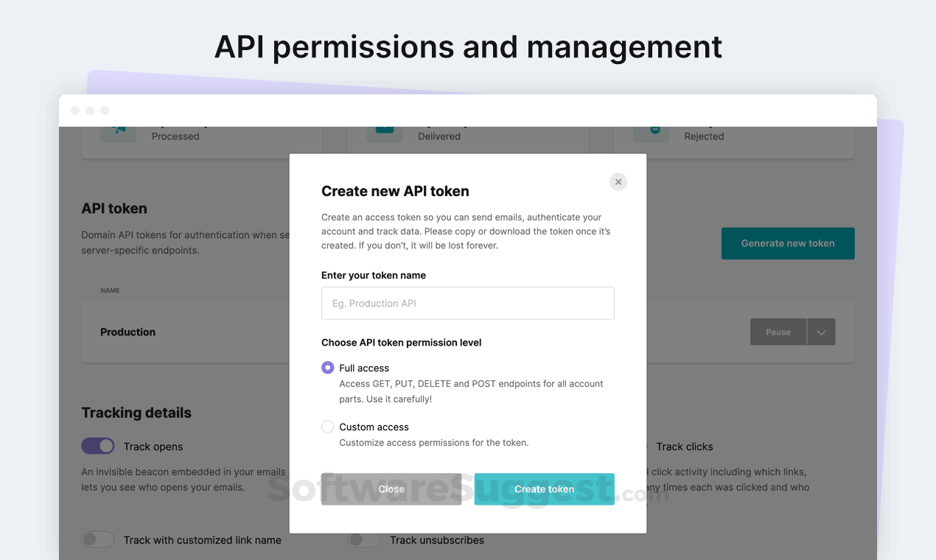Image resolution: width=936 pixels, height=560 pixels.
Task: Click the Rejected stats icon
Action: coord(652,131)
